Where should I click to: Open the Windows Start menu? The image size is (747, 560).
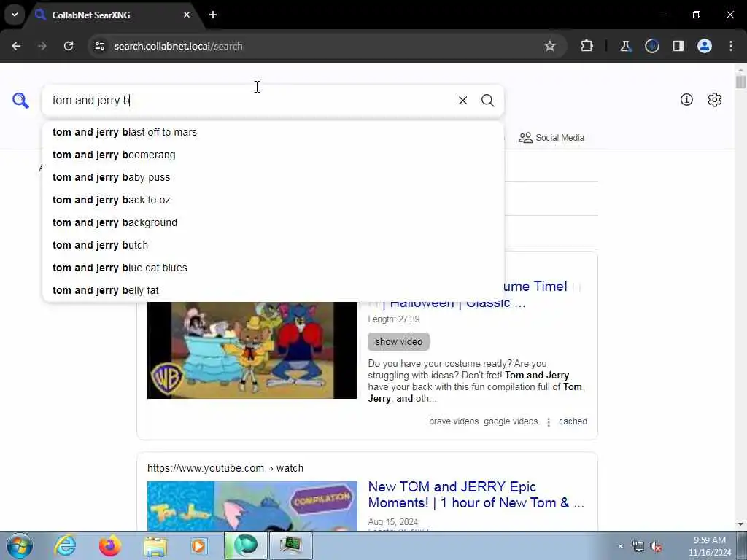pyautogui.click(x=19, y=545)
